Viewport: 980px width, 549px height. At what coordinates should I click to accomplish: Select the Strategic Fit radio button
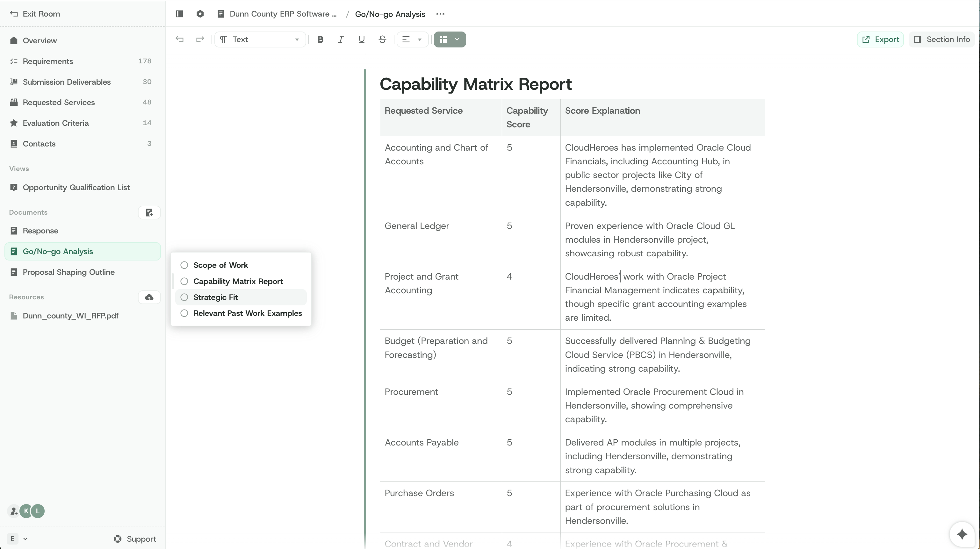[184, 297]
